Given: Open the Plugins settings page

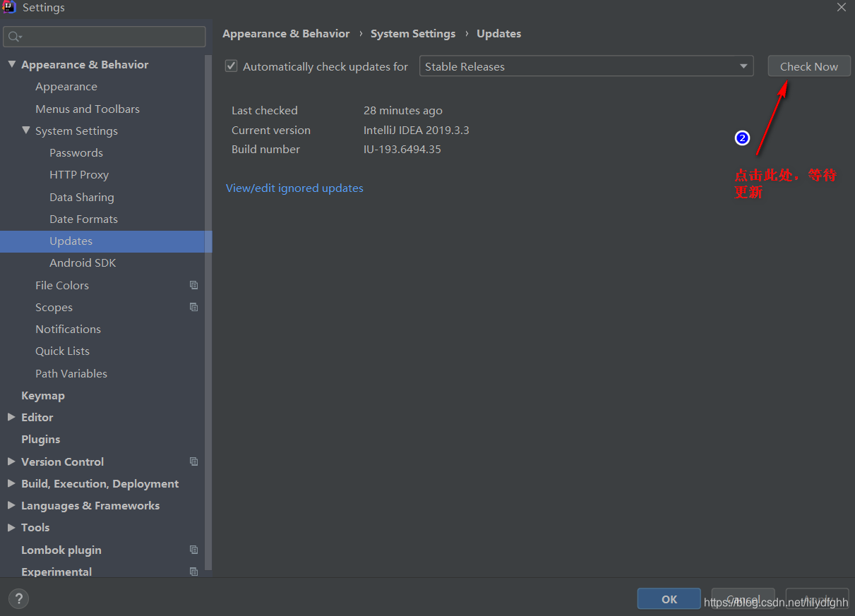Looking at the screenshot, I should coord(41,439).
